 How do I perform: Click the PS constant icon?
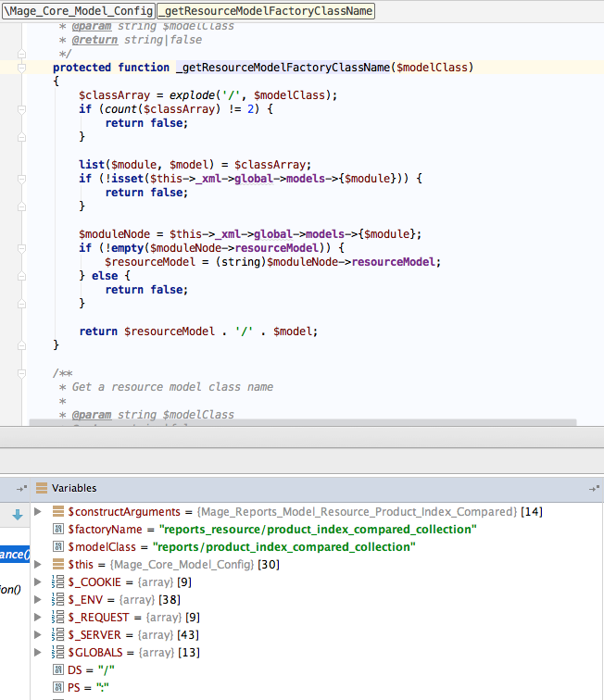(x=58, y=687)
